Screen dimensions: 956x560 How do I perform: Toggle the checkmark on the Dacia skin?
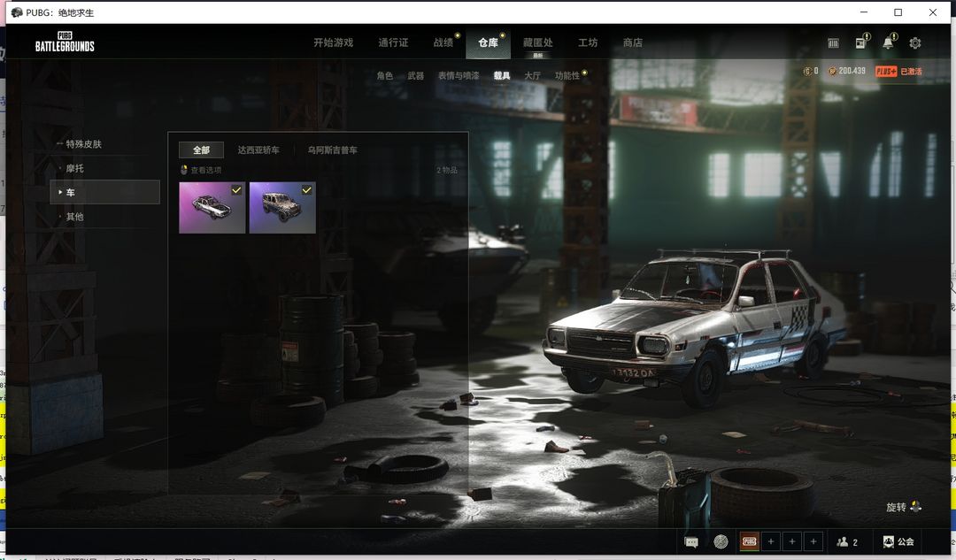pyautogui.click(x=236, y=190)
